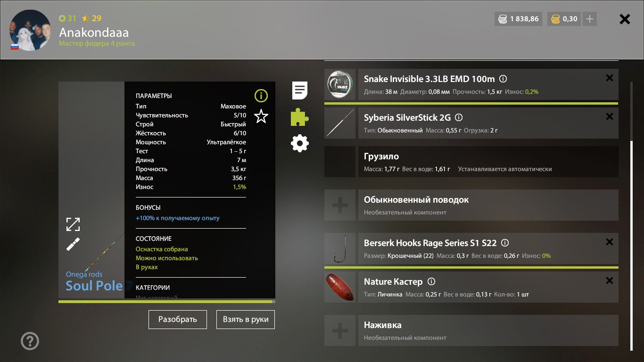Click the Кастер bait thumbnail
644x362 pixels.
click(340, 287)
